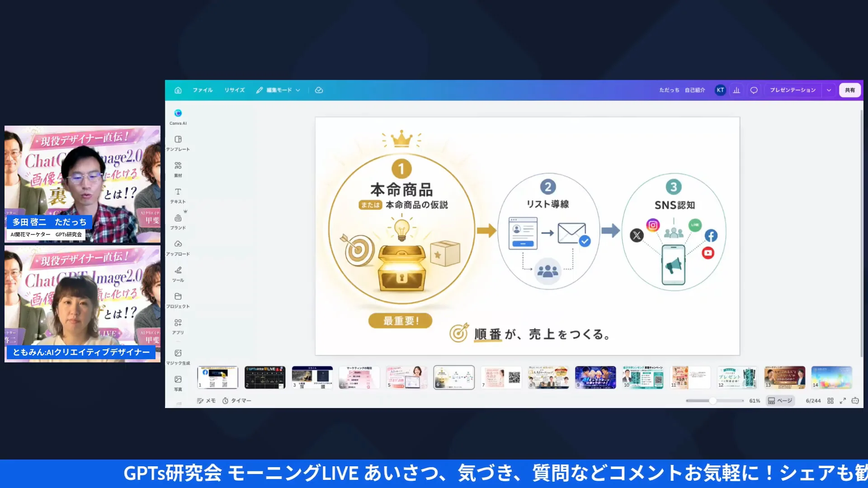Open grid view icon in footer
The image size is (868, 488).
(830, 401)
